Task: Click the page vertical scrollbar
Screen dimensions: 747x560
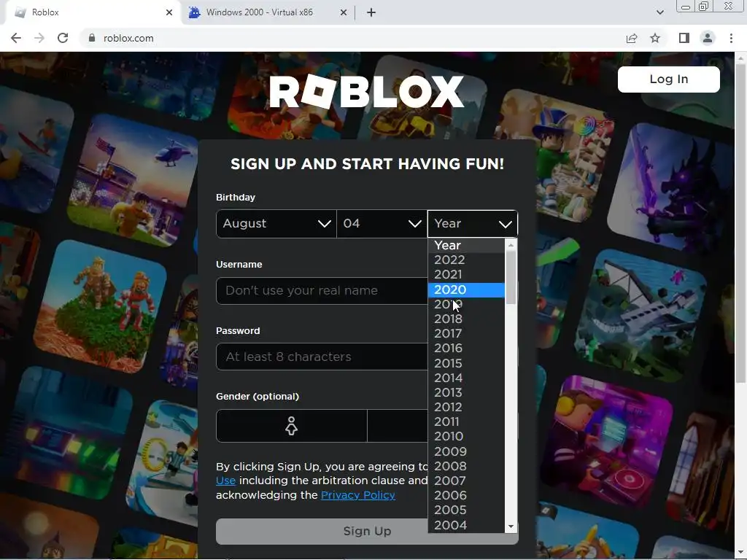Action: pos(740,224)
